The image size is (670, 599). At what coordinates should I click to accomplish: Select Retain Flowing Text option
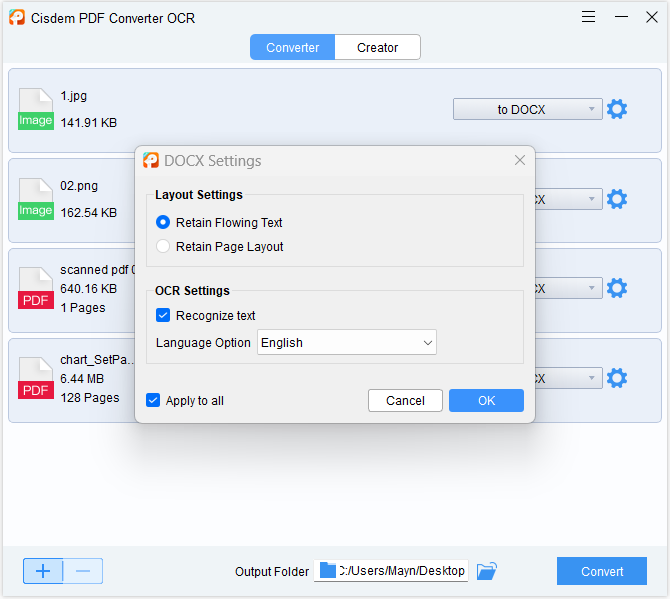pyautogui.click(x=163, y=222)
